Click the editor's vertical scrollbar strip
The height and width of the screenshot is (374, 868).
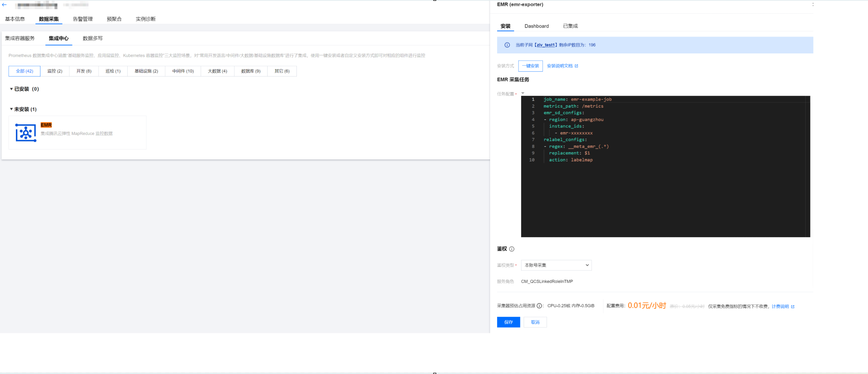[x=807, y=166]
